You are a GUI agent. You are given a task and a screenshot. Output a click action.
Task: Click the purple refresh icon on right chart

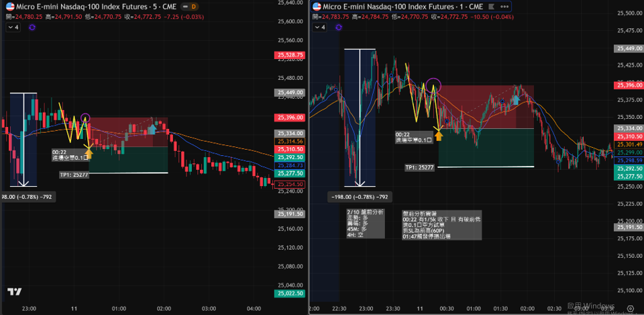(x=339, y=28)
